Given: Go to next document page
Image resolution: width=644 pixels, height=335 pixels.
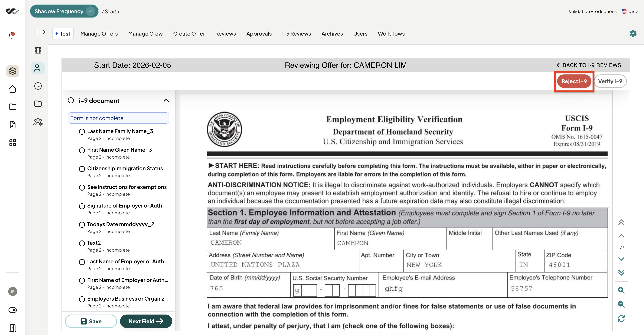Looking at the screenshot, I should 621,259.
